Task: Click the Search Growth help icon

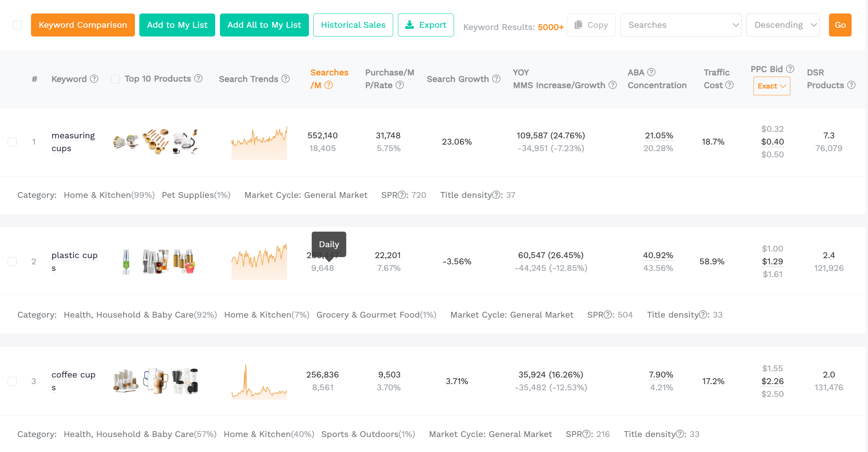Action: pos(496,79)
